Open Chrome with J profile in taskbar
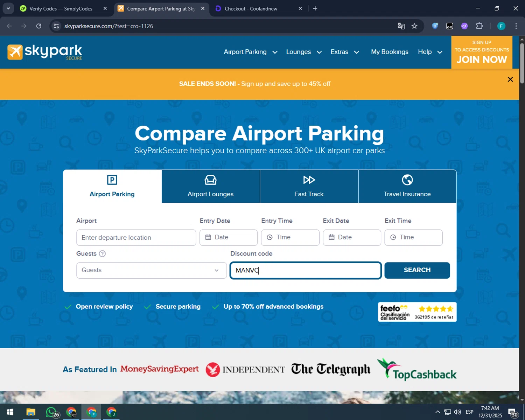Screen dimensions: 525x420 tap(111, 412)
